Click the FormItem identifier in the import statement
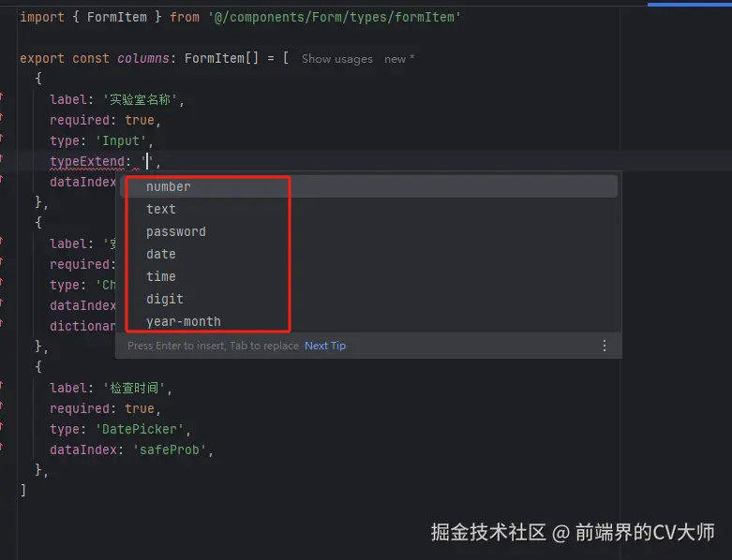The width and height of the screenshot is (732, 560). (x=124, y=17)
